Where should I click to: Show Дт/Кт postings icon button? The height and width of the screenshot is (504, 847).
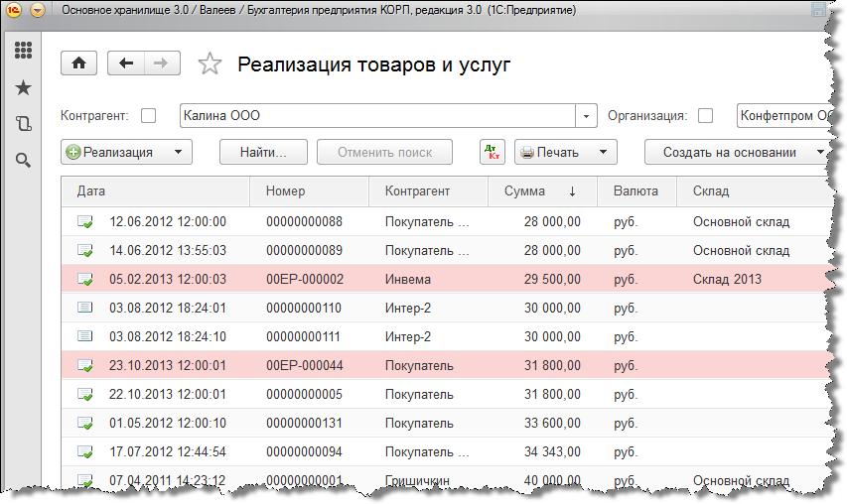493,152
